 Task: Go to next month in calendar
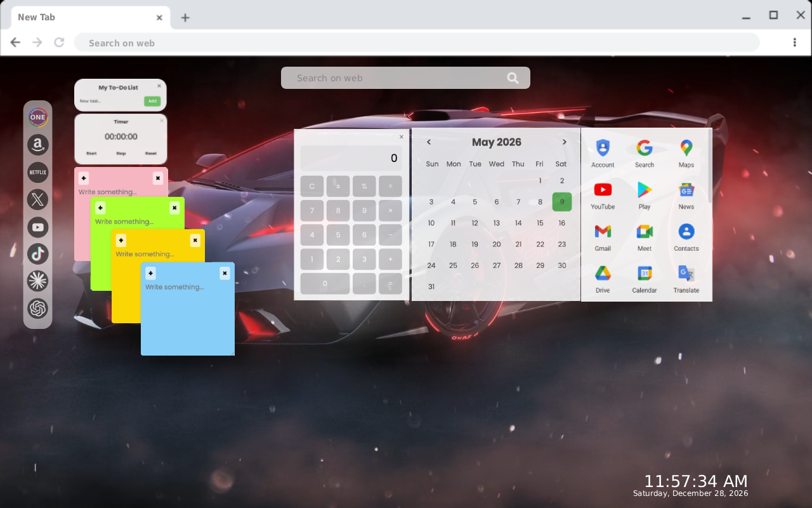point(564,142)
